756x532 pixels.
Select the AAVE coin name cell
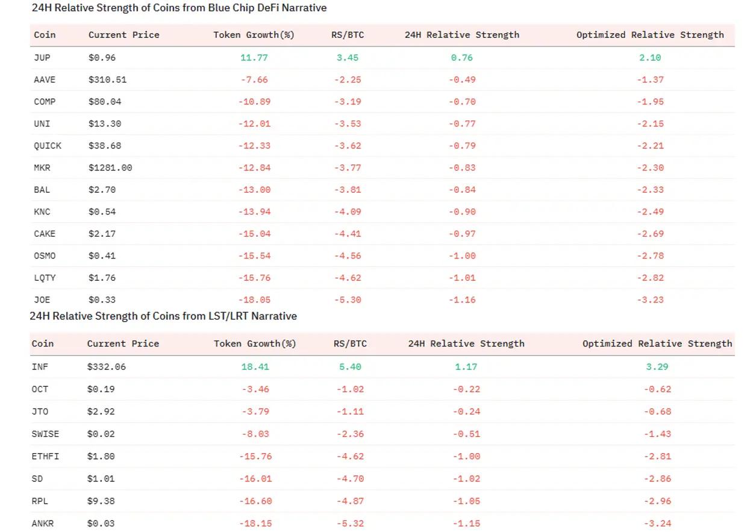(x=45, y=80)
